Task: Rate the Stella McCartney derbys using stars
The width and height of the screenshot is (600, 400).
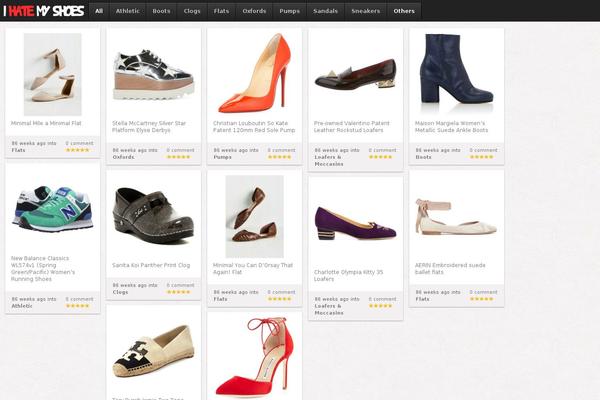Action: [x=179, y=157]
